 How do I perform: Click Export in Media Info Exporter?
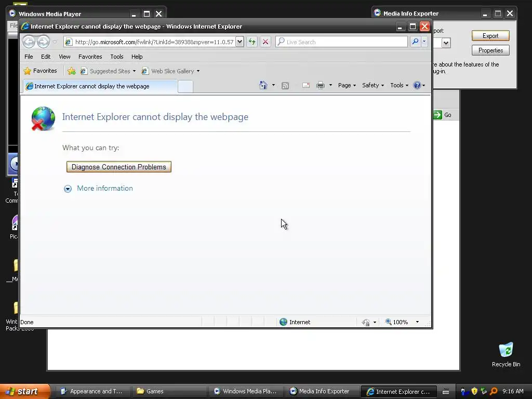tap(490, 36)
